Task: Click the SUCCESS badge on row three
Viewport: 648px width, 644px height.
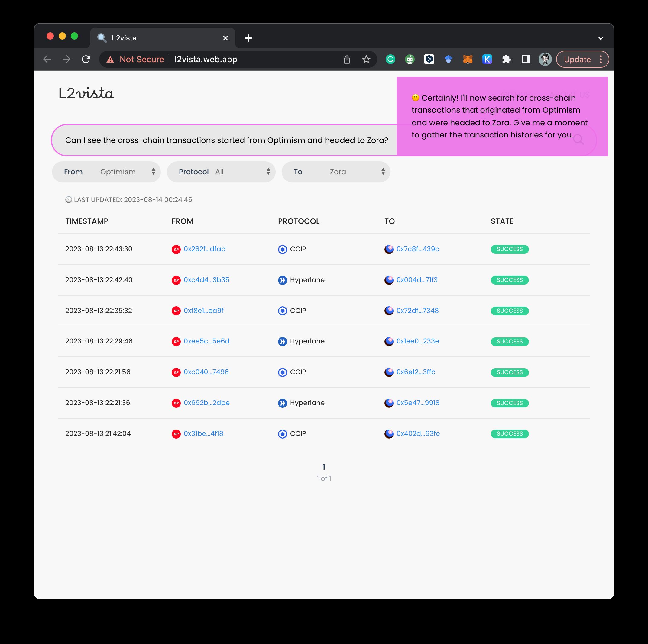Action: 509,311
